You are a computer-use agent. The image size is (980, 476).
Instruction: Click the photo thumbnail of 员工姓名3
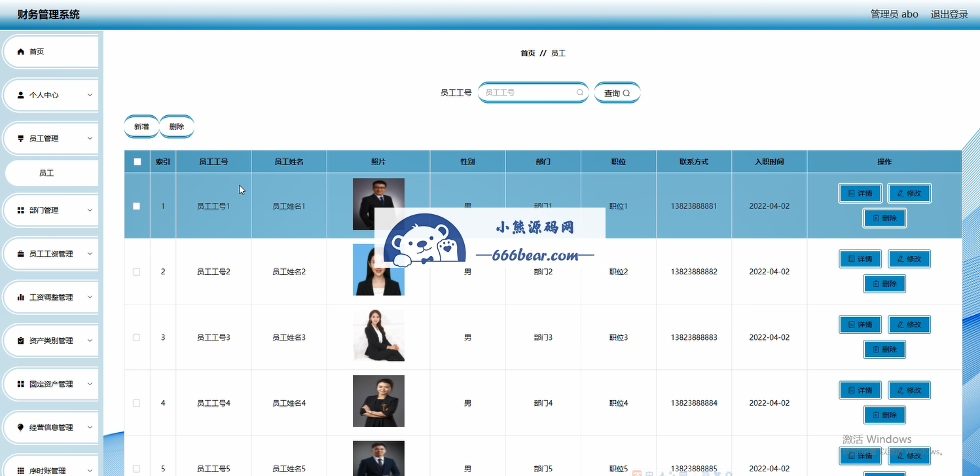[x=378, y=335]
